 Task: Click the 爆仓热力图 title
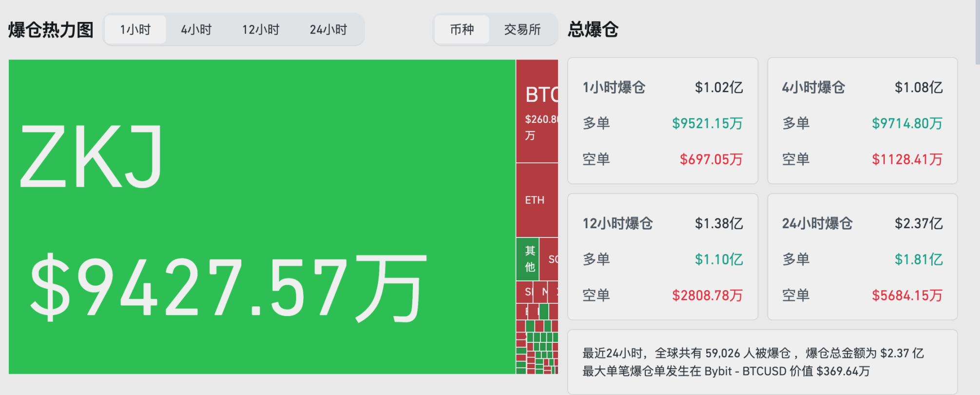pyautogui.click(x=50, y=29)
